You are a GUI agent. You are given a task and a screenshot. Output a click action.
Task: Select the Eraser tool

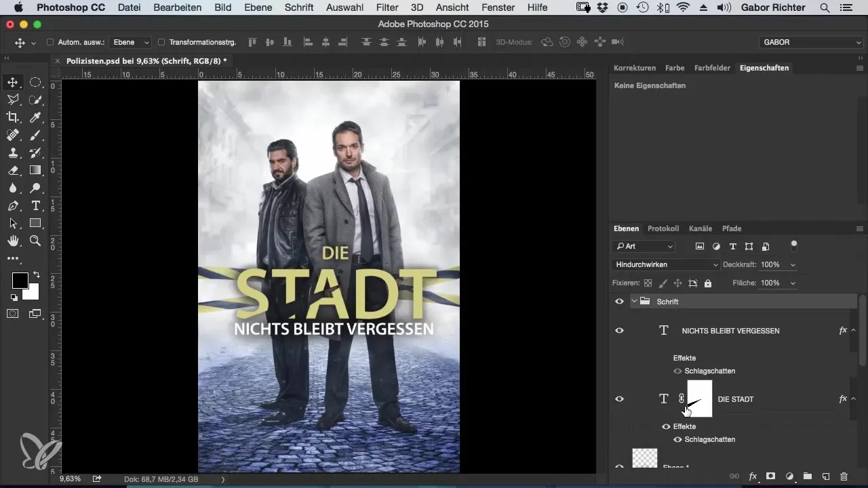pos(13,170)
